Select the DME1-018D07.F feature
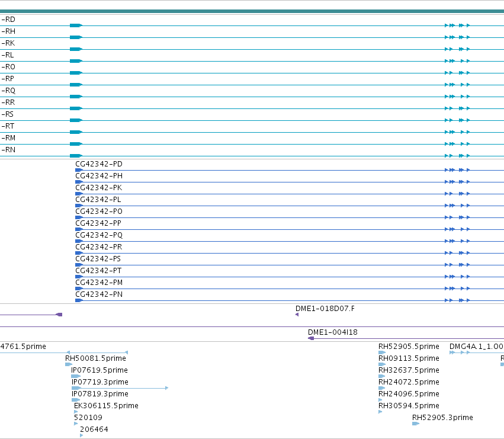This screenshot has height=439, width=504. (325, 309)
